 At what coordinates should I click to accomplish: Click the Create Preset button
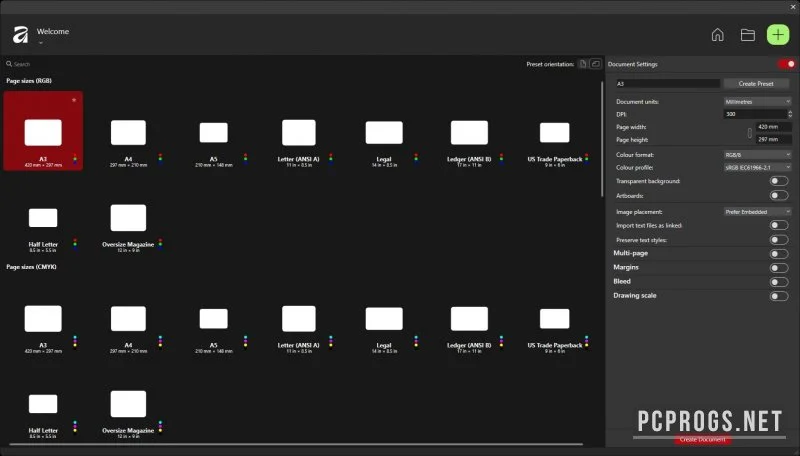click(x=756, y=84)
